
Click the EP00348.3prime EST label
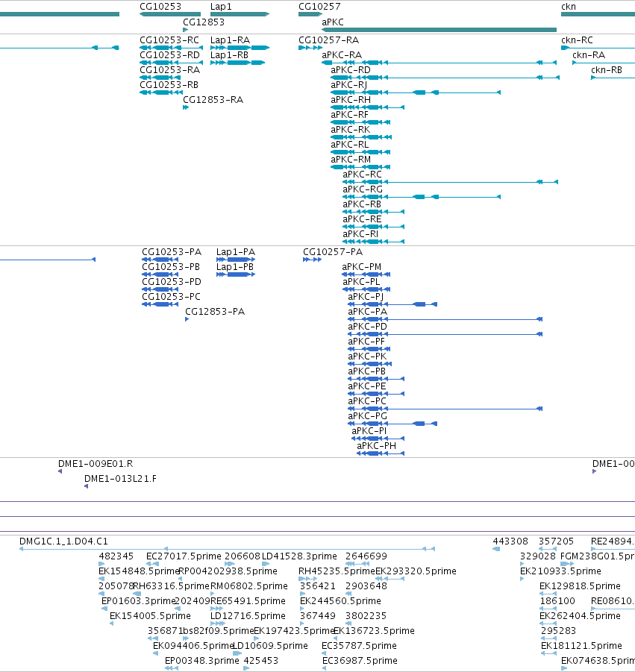point(202,660)
